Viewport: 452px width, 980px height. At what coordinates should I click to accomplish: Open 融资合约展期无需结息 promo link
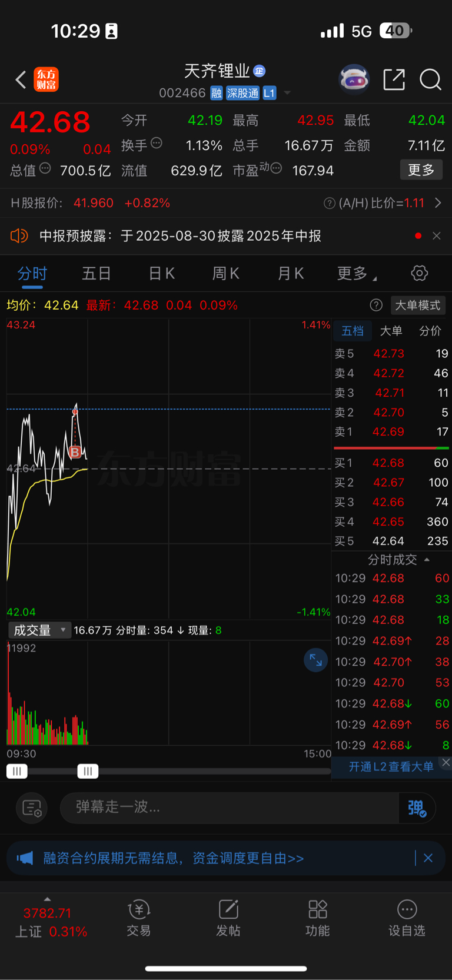[174, 858]
